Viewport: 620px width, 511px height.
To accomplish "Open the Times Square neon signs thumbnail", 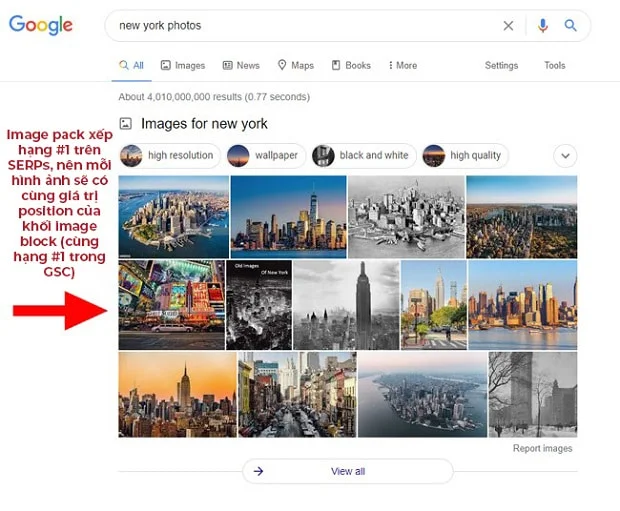I will (x=172, y=305).
